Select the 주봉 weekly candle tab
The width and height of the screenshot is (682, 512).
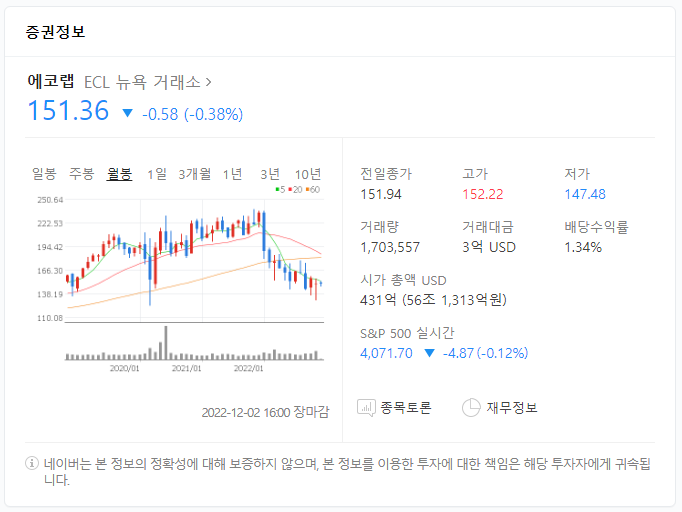point(81,174)
